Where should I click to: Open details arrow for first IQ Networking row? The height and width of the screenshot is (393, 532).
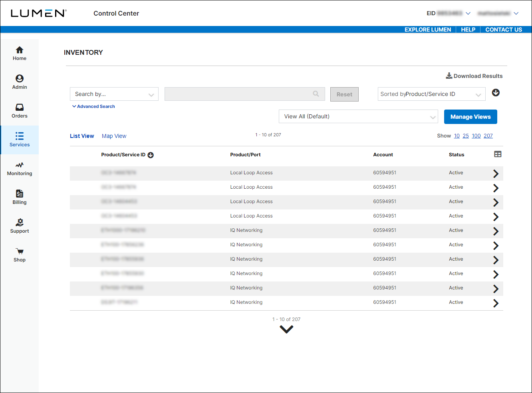tap(496, 231)
